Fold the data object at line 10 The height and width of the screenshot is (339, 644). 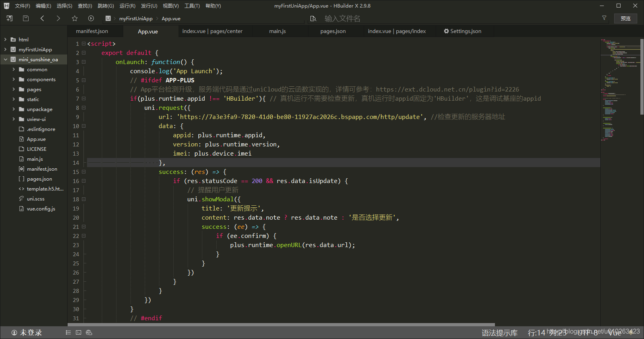[83, 126]
